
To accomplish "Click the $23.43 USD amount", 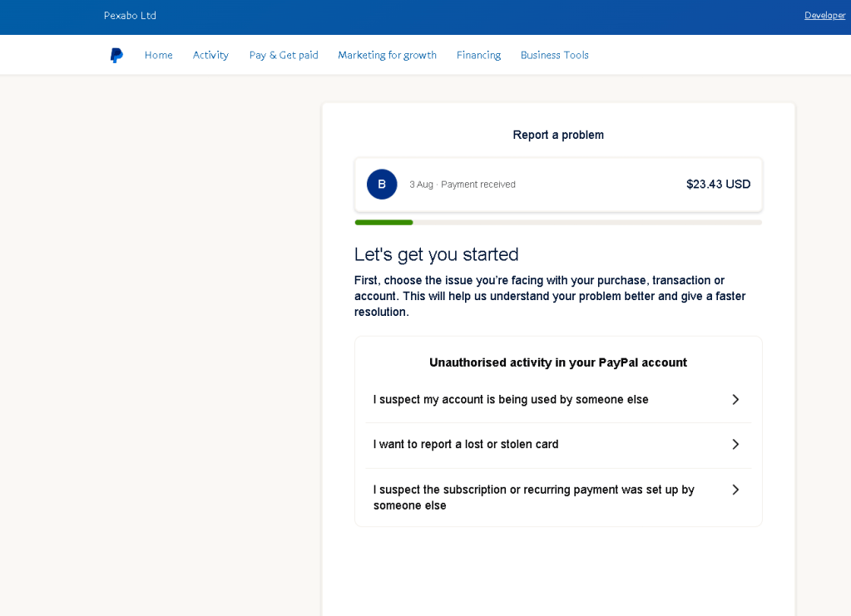I will [x=718, y=185].
